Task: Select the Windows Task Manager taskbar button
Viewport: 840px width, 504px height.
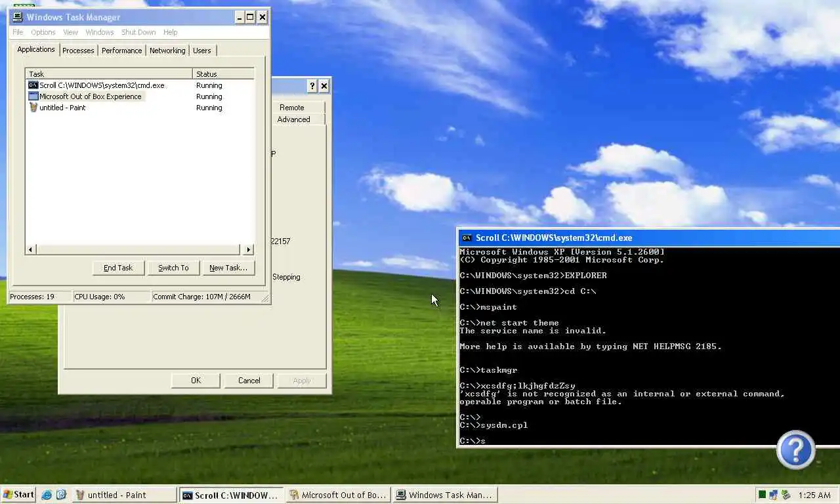Action: (x=446, y=495)
